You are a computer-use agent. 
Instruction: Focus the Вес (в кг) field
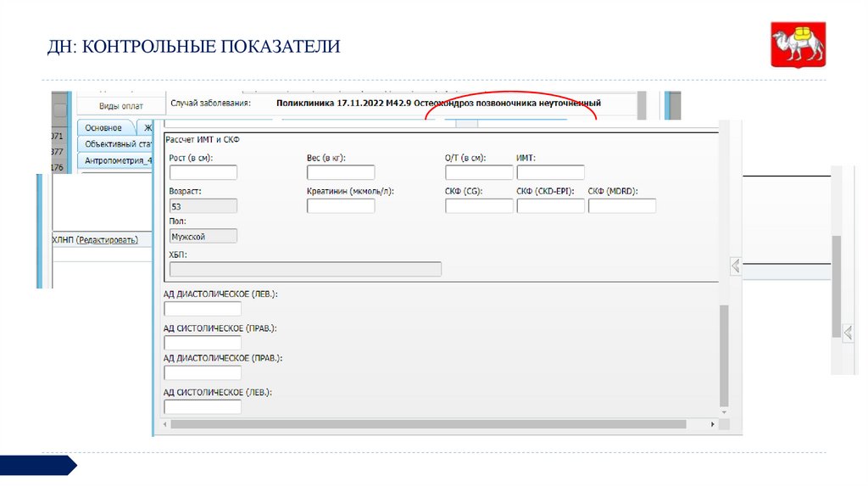[340, 172]
